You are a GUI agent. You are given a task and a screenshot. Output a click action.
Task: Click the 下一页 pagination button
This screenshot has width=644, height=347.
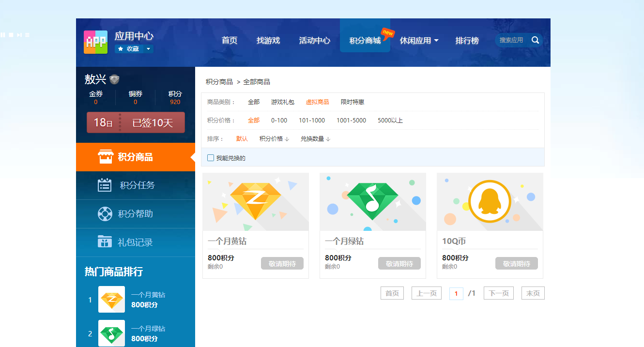(498, 293)
